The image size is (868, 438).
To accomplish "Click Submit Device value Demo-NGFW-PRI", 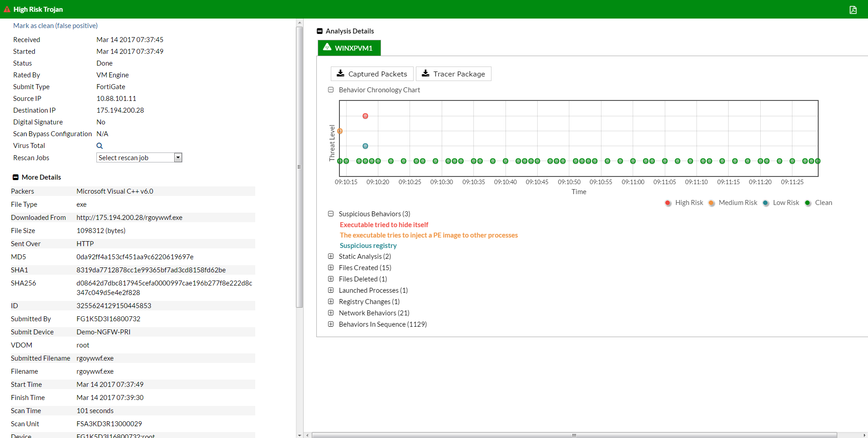I will (103, 332).
